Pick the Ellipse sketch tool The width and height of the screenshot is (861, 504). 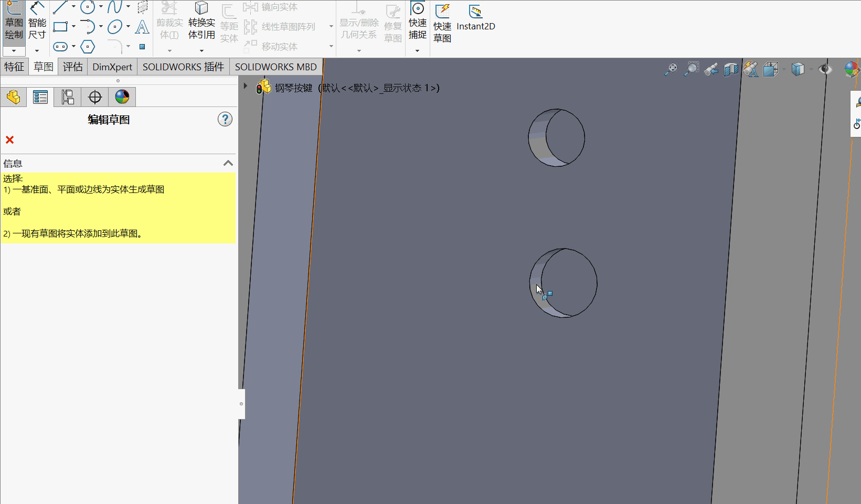[x=115, y=27]
